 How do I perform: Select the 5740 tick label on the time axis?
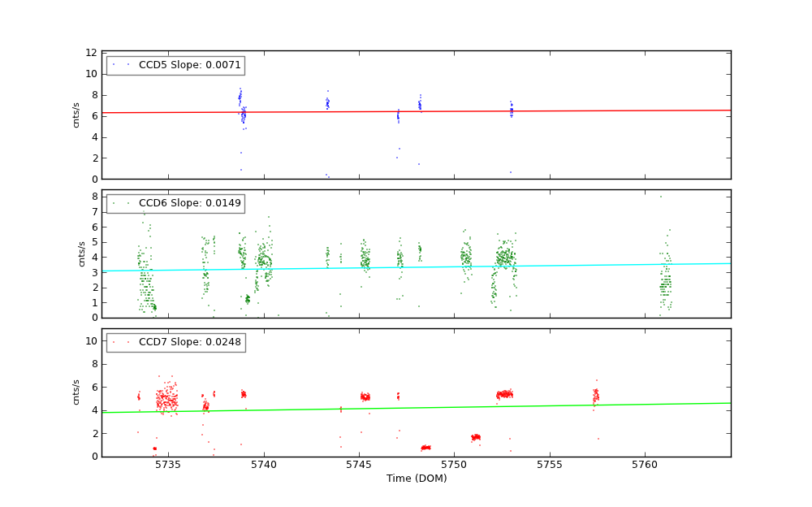coord(264,465)
